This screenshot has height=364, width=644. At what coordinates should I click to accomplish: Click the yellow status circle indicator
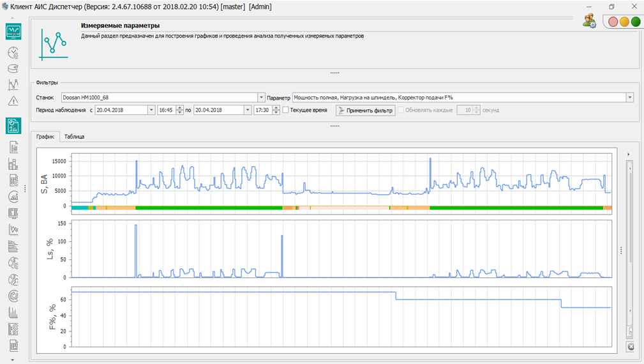[x=624, y=22]
